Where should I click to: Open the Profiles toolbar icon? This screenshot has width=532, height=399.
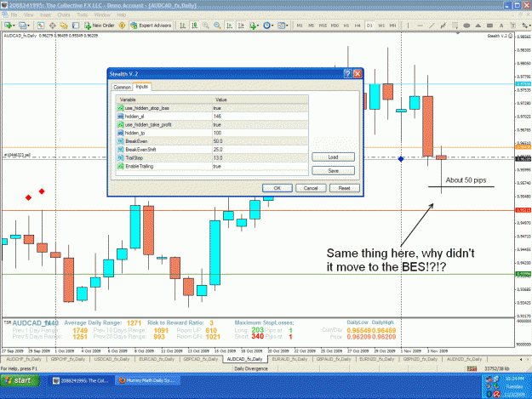coord(22,26)
